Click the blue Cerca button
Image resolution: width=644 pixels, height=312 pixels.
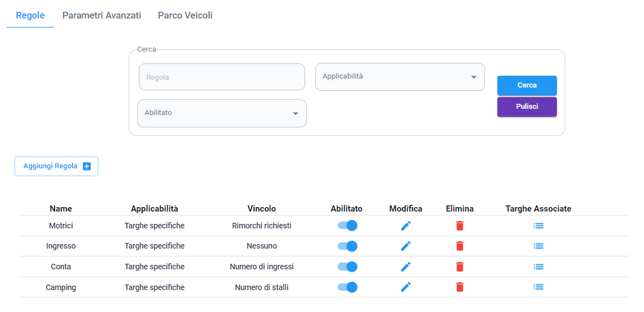pos(527,85)
